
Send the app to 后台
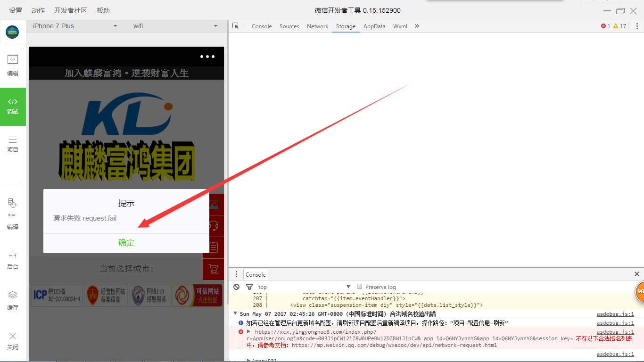click(x=13, y=261)
